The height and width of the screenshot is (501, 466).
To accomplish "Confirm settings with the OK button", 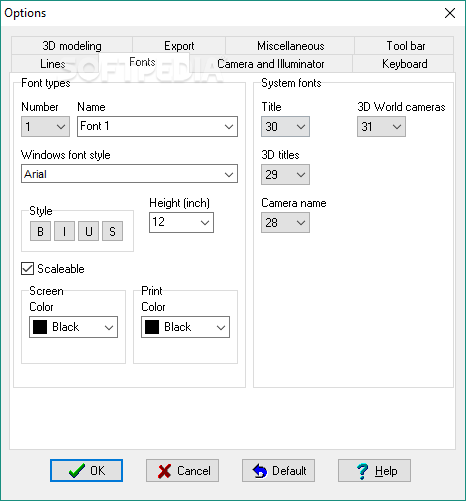I will 86,470.
